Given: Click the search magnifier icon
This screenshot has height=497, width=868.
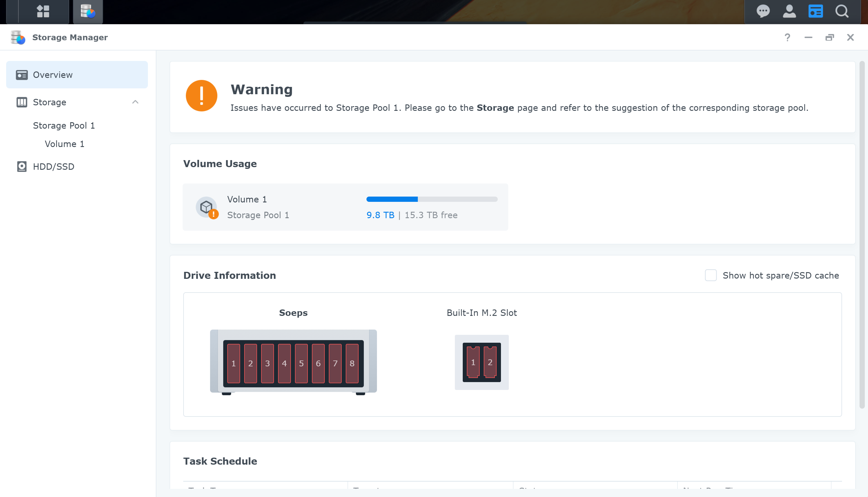Looking at the screenshot, I should point(842,11).
